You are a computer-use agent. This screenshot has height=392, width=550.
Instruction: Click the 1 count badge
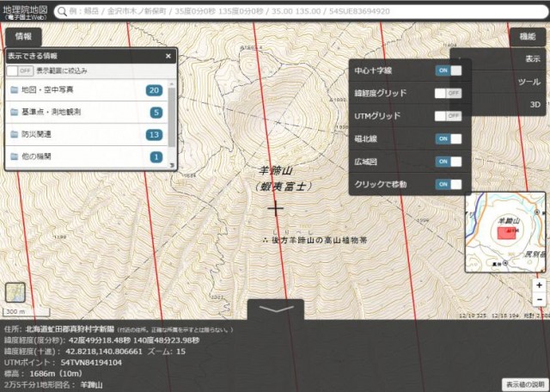tap(156, 156)
